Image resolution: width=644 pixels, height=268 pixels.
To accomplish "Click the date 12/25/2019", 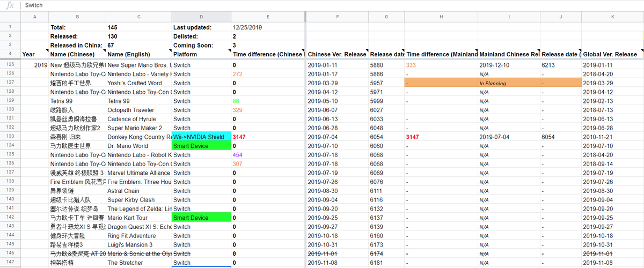I will (268, 27).
